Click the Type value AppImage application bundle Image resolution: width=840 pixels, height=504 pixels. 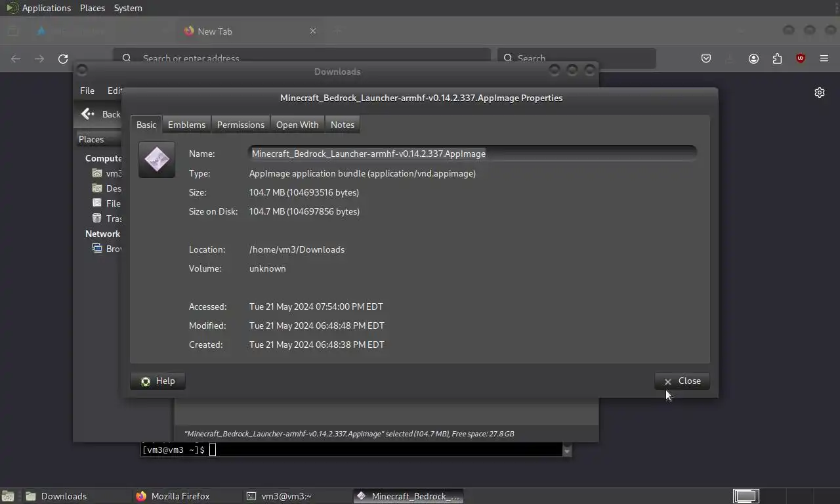pos(362,173)
